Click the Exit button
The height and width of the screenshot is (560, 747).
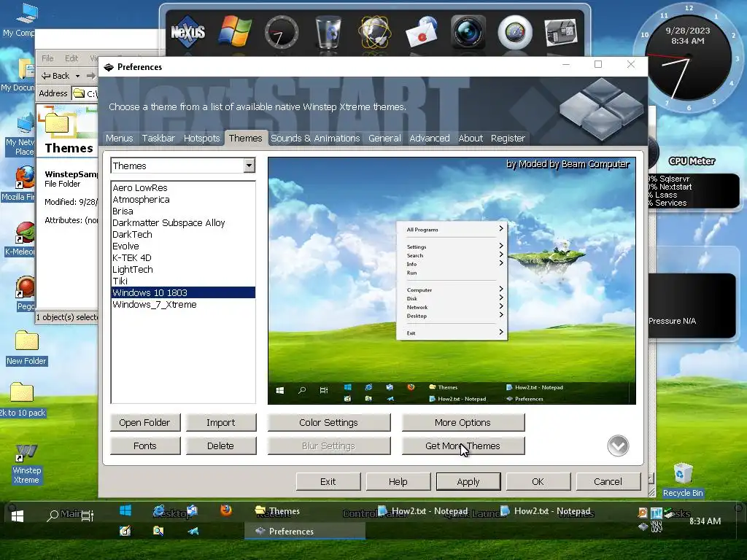pyautogui.click(x=328, y=481)
